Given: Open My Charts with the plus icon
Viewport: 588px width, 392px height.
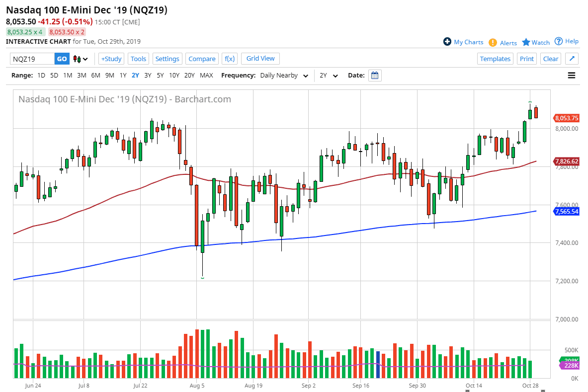Looking at the screenshot, I should pos(448,42).
